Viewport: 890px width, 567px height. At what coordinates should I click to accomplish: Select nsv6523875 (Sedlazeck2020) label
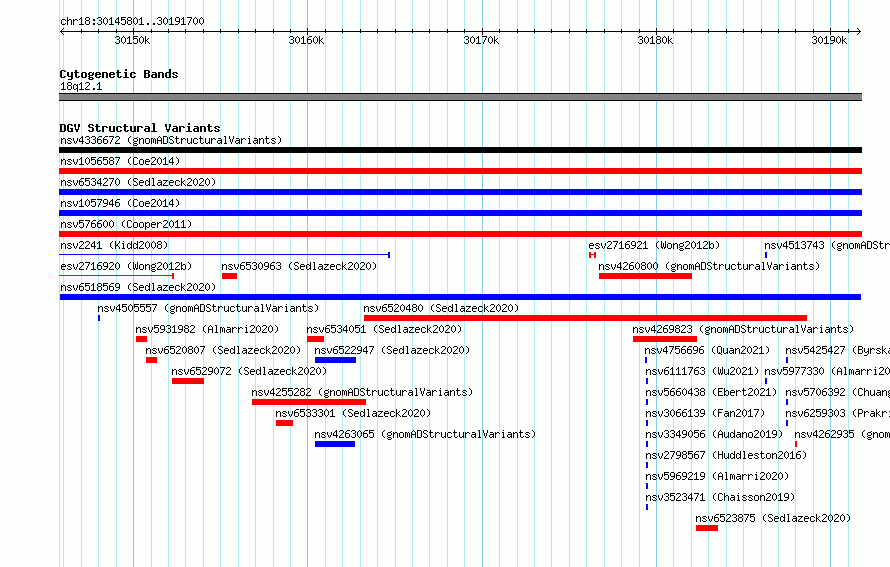pos(773,518)
